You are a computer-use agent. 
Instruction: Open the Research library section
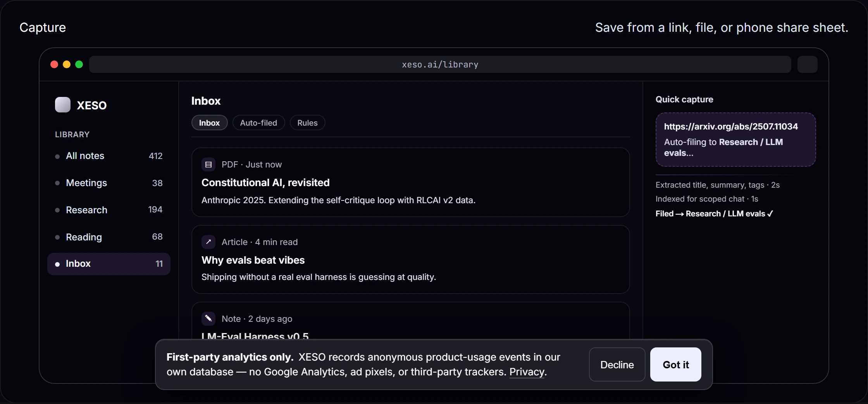109,210
